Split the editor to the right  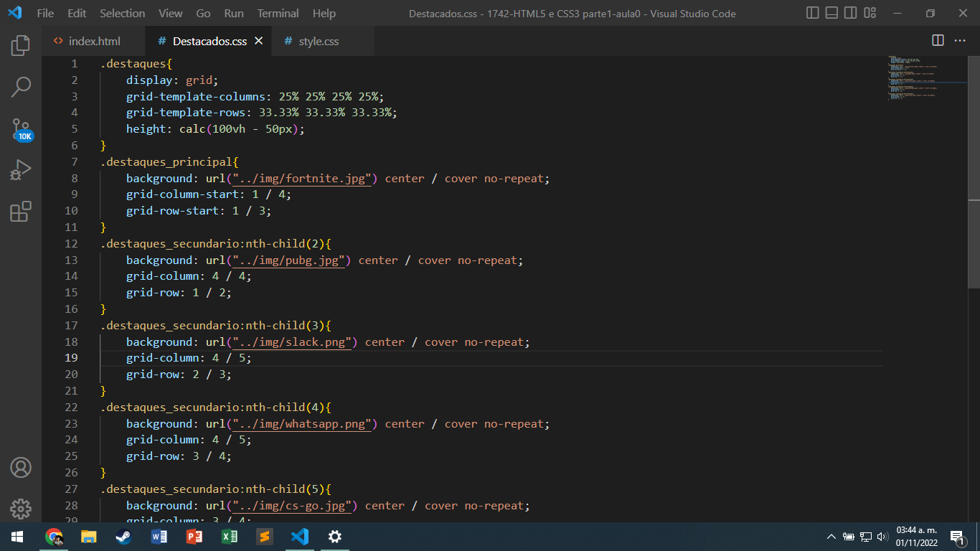pyautogui.click(x=938, y=40)
